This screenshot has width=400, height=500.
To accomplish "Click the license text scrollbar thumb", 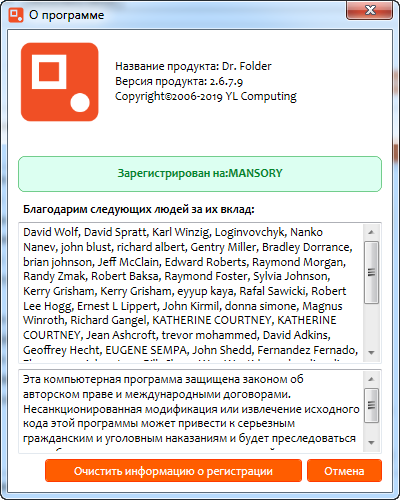I will click(x=371, y=405).
